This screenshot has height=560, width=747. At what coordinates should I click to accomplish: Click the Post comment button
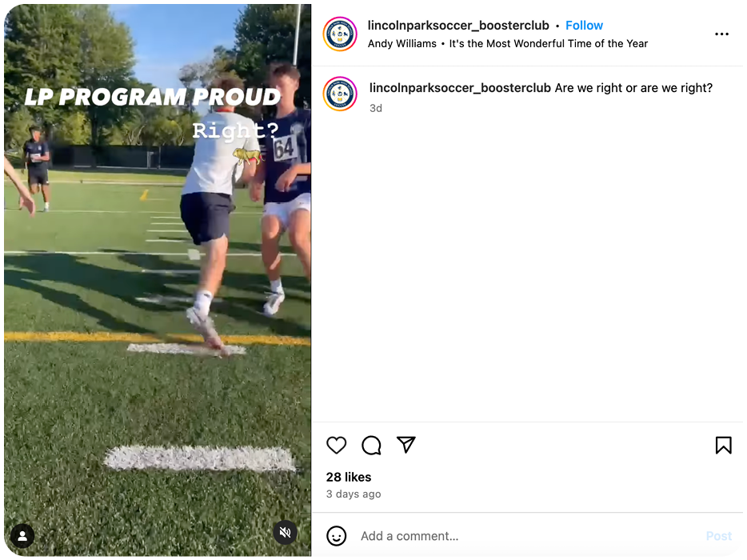point(718,536)
